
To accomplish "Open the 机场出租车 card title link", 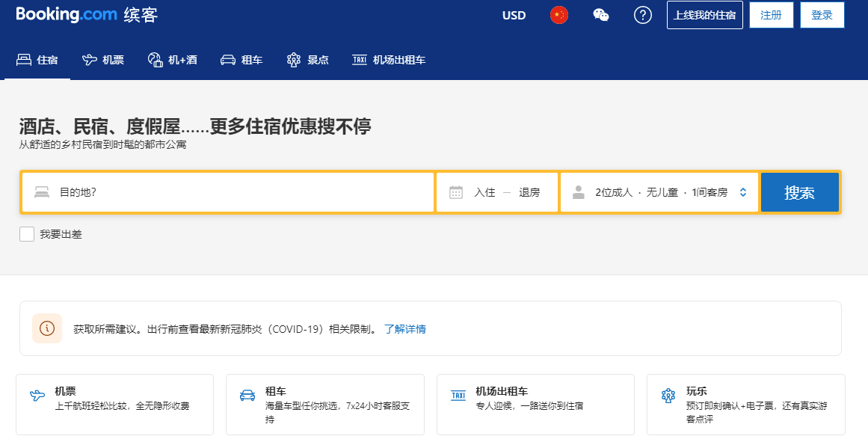I will [502, 391].
